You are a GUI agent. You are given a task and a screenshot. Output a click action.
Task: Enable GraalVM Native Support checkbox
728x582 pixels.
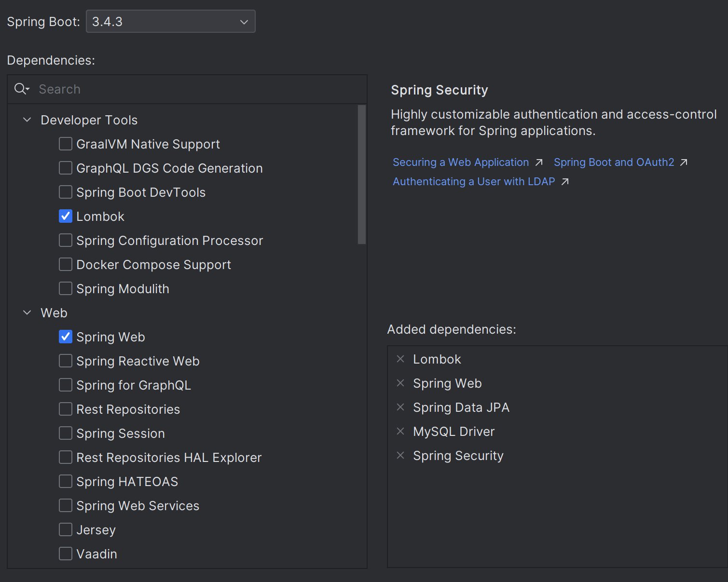66,144
